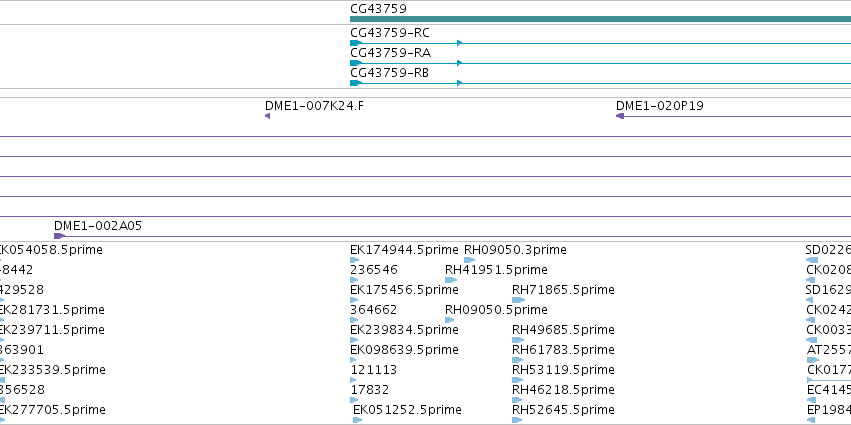Select the 236546 EST label
Screen dimensions: 851x425
(374, 270)
